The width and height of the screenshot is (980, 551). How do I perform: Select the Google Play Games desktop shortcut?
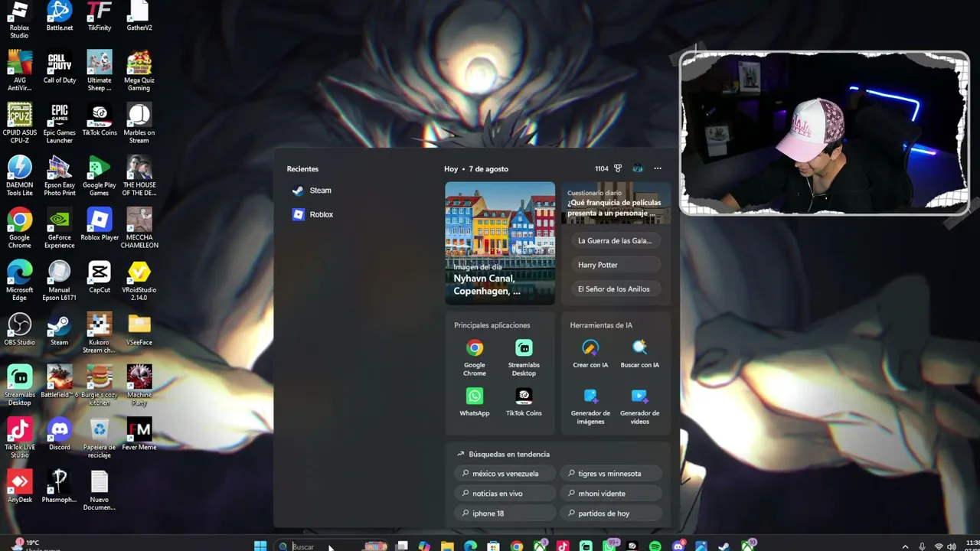[x=100, y=176]
